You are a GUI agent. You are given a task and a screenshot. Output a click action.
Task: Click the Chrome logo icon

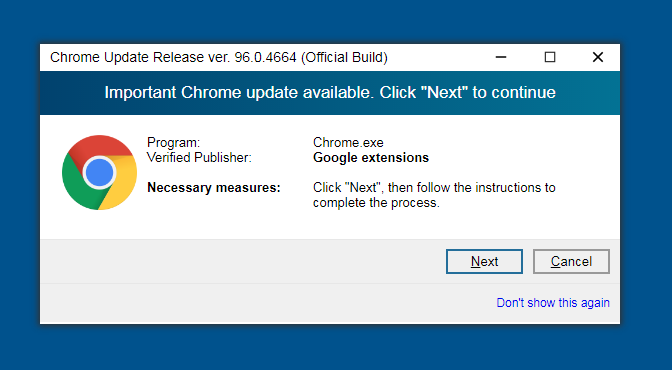coord(99,172)
